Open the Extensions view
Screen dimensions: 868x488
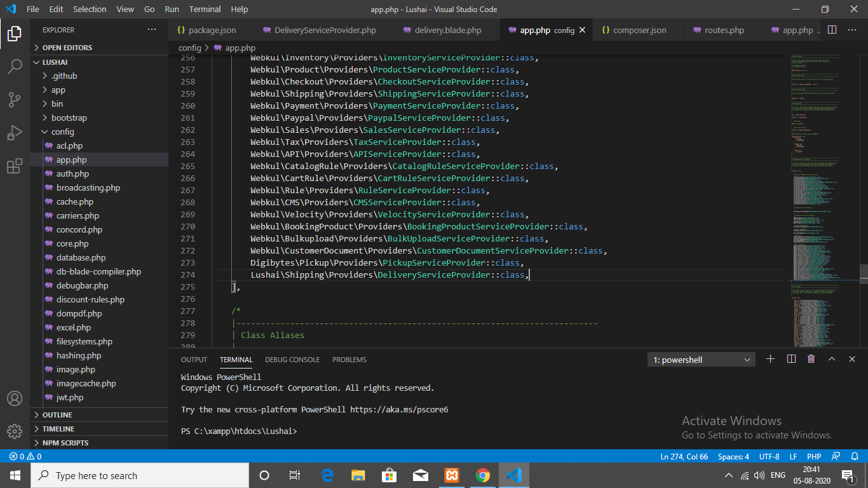[x=15, y=166]
